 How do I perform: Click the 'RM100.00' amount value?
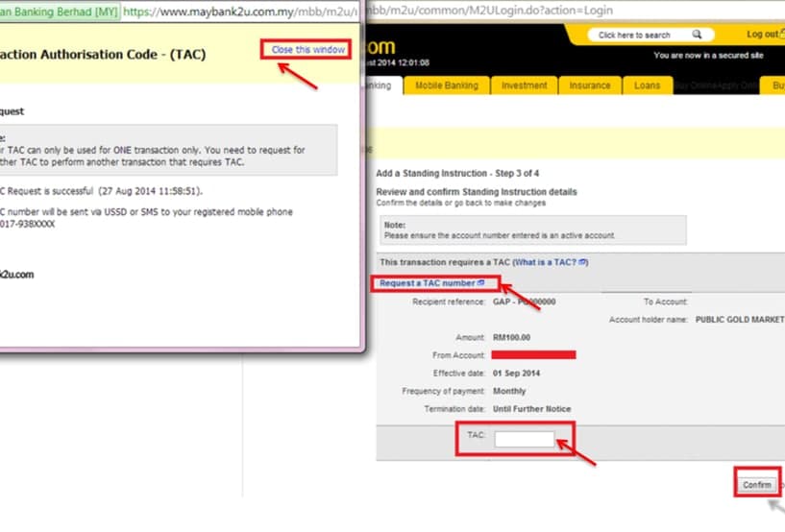coord(511,337)
